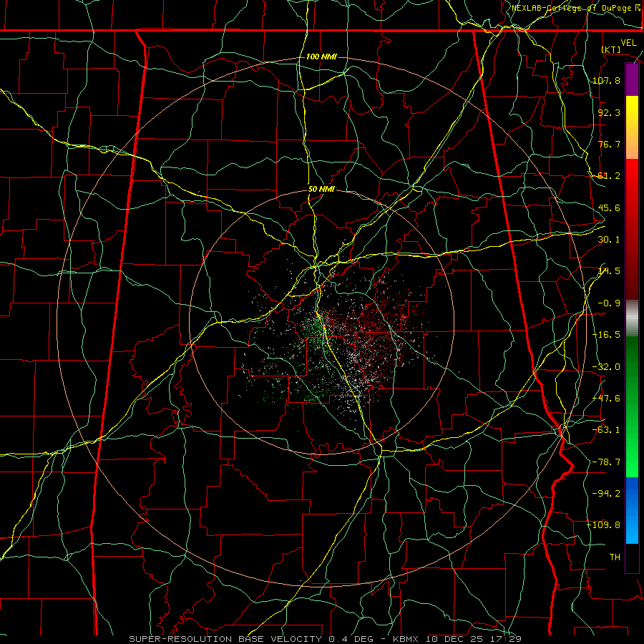
Task: Click the -109.8 value on velocity scale
Action: point(604,525)
